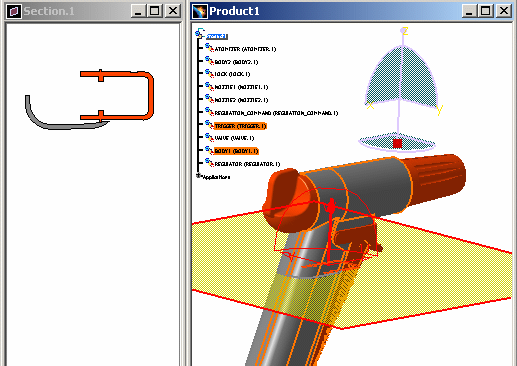This screenshot has width=517, height=366.
Task: Select highlighted BODY1 (BODY1.1) tree entry
Action: pyautogui.click(x=236, y=151)
